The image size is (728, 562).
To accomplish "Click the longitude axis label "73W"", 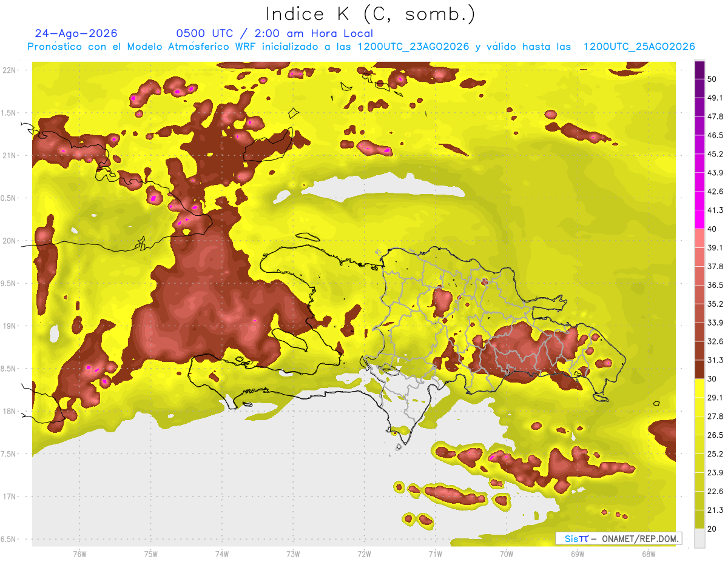I will click(x=293, y=554).
